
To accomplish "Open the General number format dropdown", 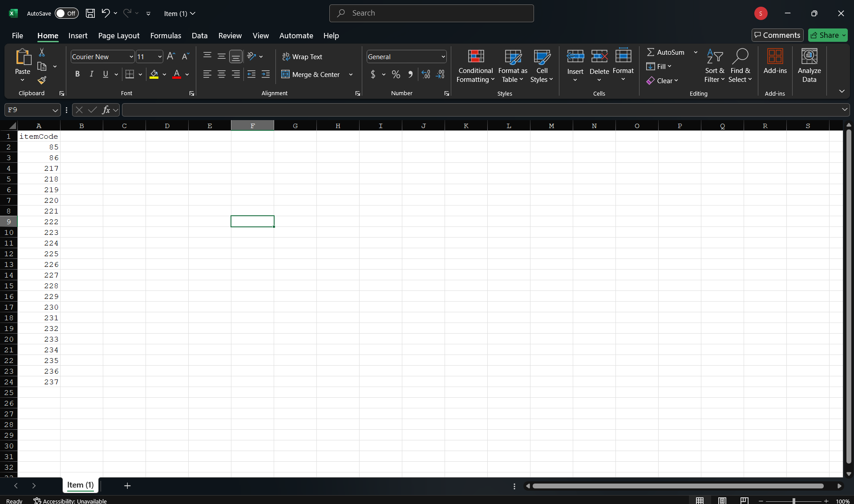I will click(x=443, y=57).
